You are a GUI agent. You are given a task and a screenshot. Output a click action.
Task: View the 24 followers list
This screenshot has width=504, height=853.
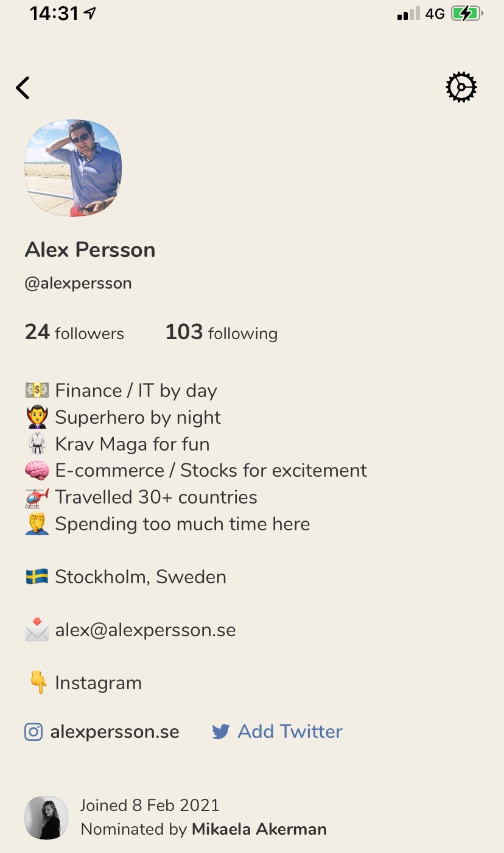[74, 332]
